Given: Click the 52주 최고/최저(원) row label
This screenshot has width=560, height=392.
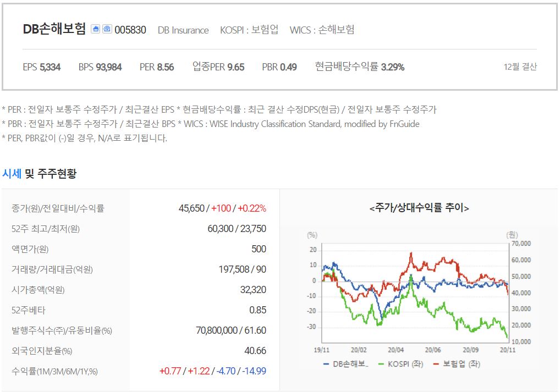Looking at the screenshot, I should (x=45, y=229).
